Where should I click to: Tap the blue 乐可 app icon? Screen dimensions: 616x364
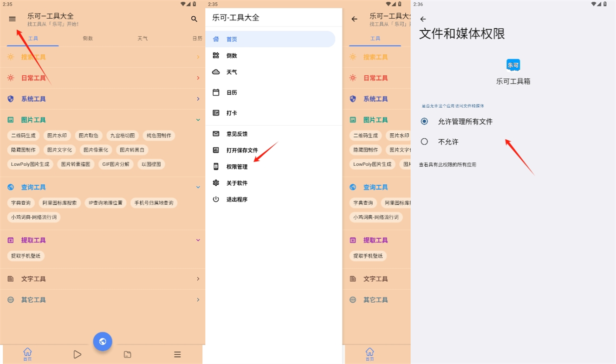point(513,65)
